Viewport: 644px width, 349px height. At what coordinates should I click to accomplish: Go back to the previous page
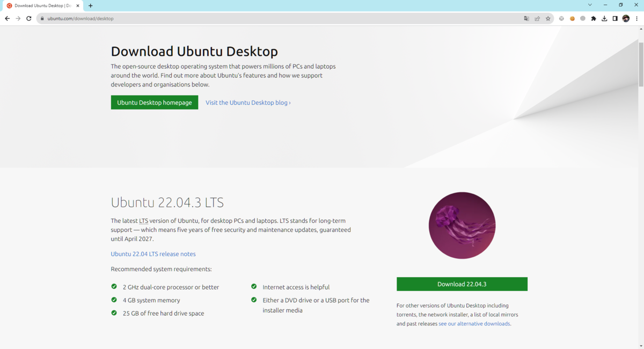point(7,18)
